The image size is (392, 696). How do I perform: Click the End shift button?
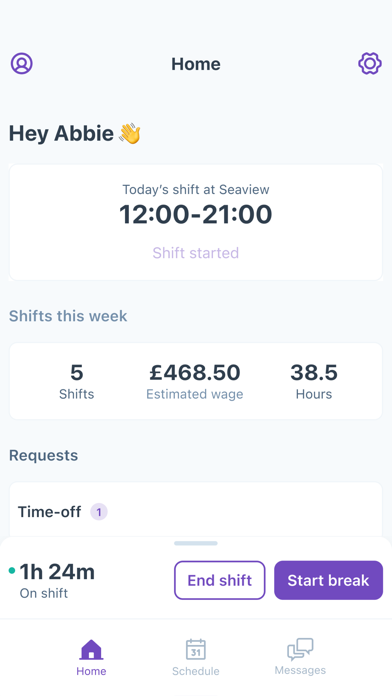[x=220, y=580]
